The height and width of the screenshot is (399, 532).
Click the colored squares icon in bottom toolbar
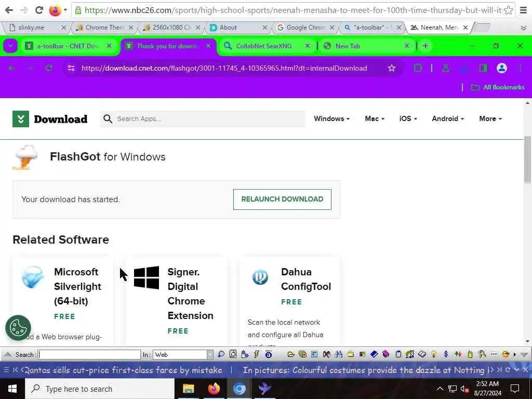tap(362, 354)
